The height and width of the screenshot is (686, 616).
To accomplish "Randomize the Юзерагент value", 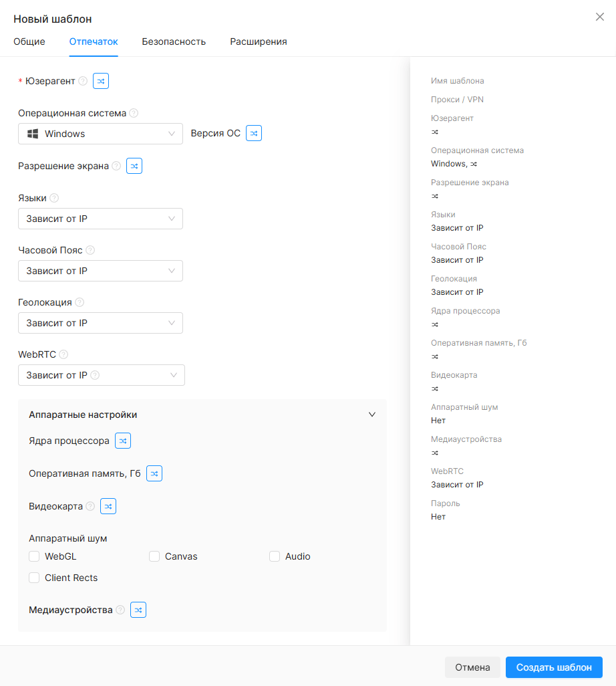I will tap(101, 81).
